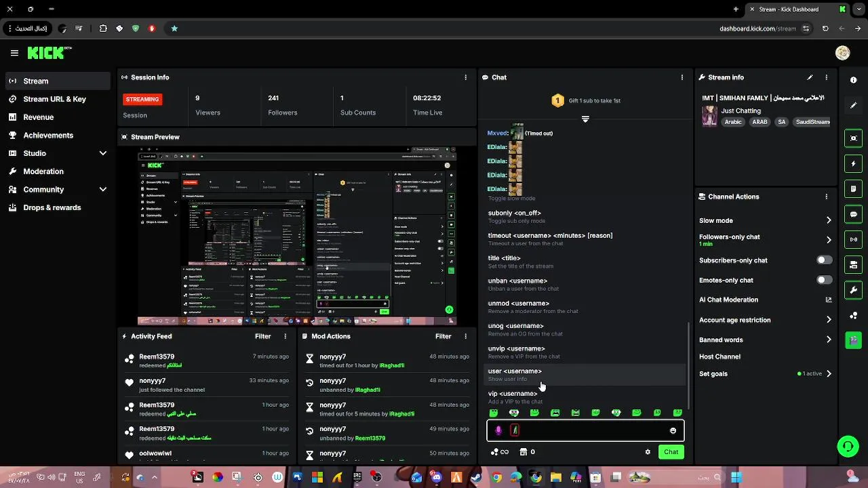Open the shop icon below chat
The height and width of the screenshot is (488, 868).
coord(524,452)
